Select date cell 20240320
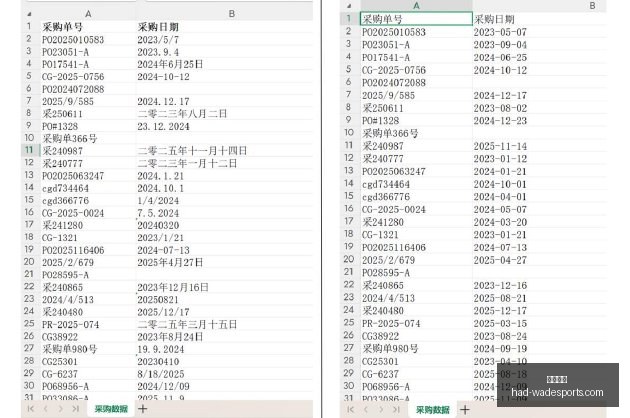Image resolution: width=630 pixels, height=418 pixels. tap(158, 225)
